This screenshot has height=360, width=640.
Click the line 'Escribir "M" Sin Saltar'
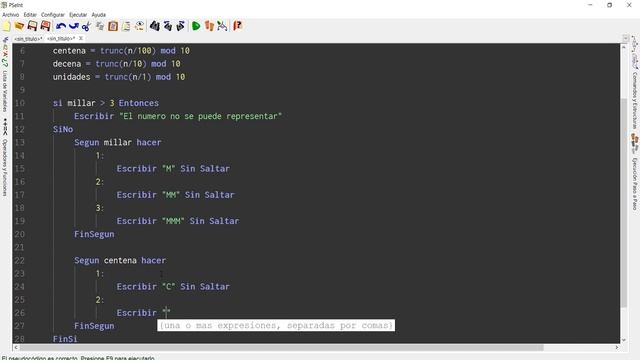[173, 169]
